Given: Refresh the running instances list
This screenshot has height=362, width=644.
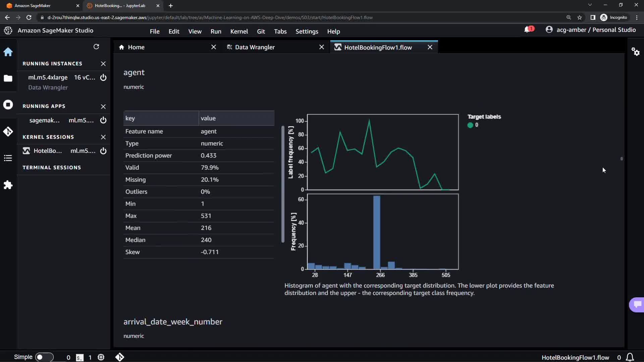Looking at the screenshot, I should pos(96,47).
